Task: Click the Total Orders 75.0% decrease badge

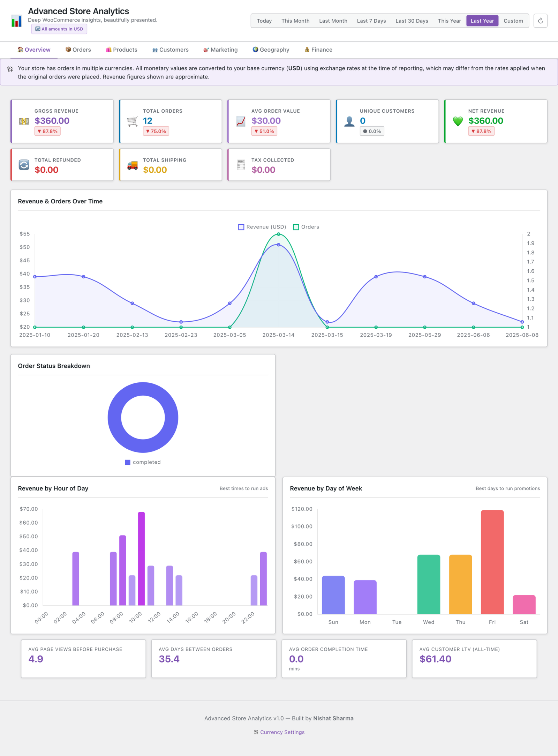Action: 156,131
